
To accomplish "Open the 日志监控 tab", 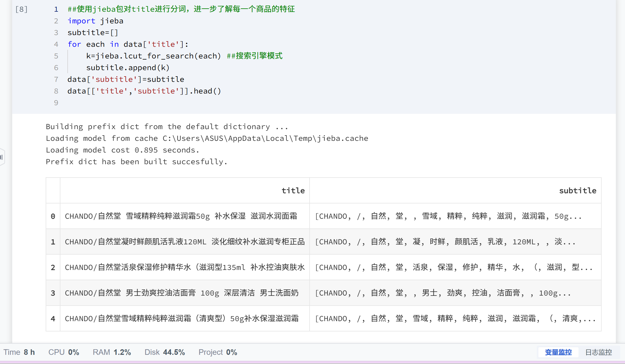I will click(598, 352).
